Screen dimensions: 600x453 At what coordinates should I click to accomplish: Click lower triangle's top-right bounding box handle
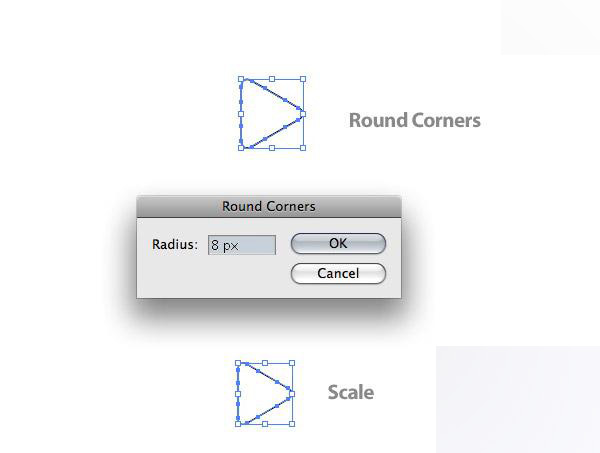(292, 363)
